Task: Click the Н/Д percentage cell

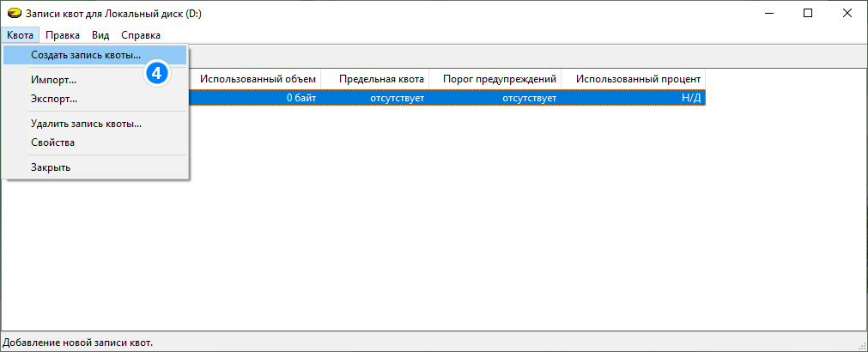Action: (x=691, y=98)
